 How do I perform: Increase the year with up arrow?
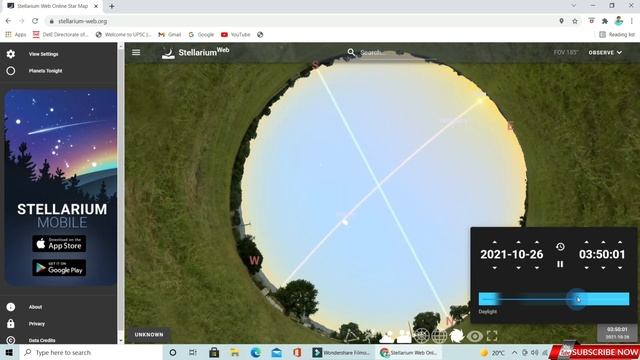495,242
